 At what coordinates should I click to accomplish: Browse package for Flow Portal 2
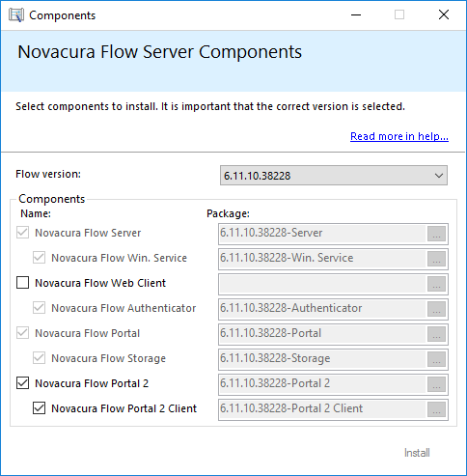click(436, 384)
